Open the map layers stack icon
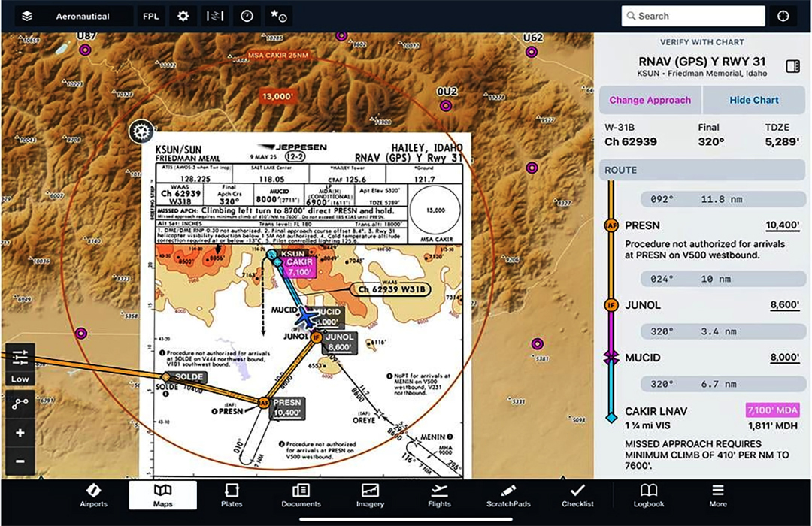 [x=27, y=16]
